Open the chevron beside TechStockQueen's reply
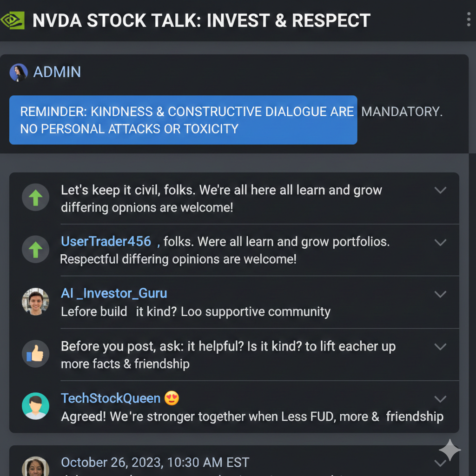The width and height of the screenshot is (476, 476). (x=440, y=398)
